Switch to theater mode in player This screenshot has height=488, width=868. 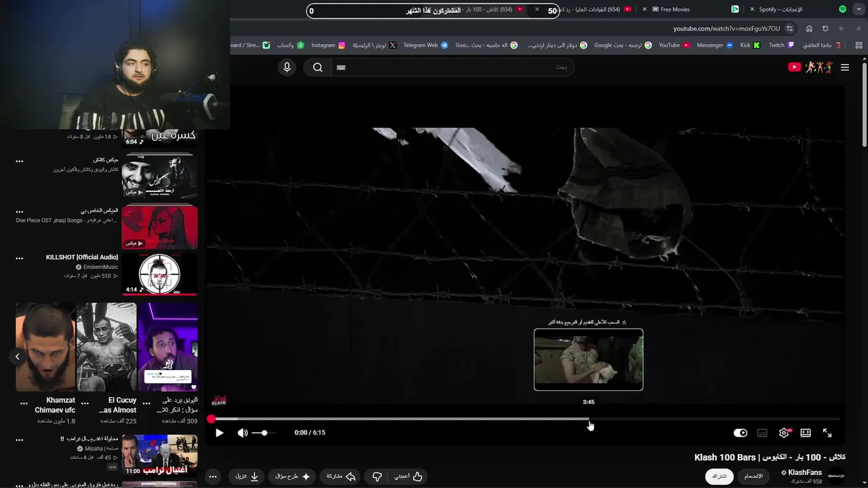click(x=806, y=432)
